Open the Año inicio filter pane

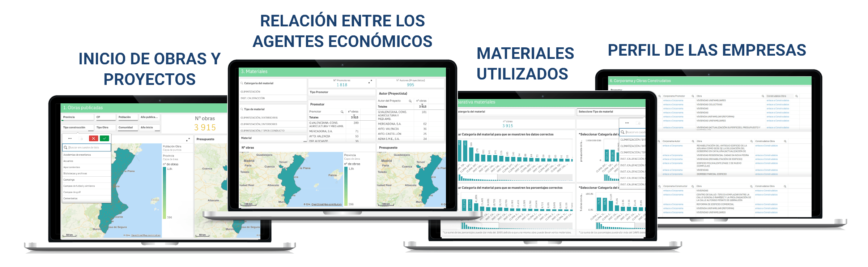tap(149, 128)
